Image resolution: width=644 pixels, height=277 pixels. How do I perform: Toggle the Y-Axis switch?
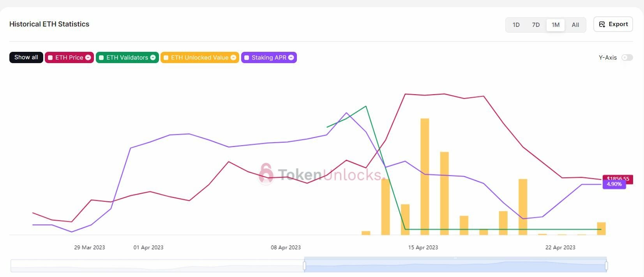click(627, 58)
